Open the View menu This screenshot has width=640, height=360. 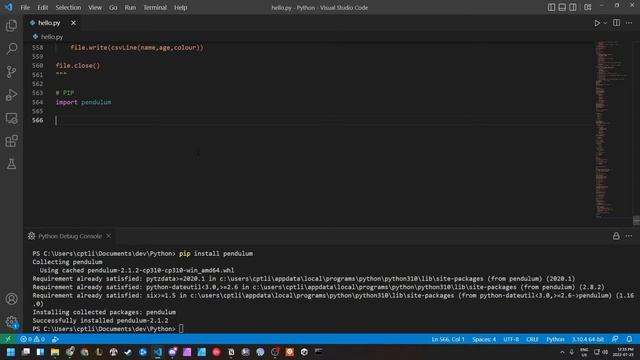tap(95, 7)
